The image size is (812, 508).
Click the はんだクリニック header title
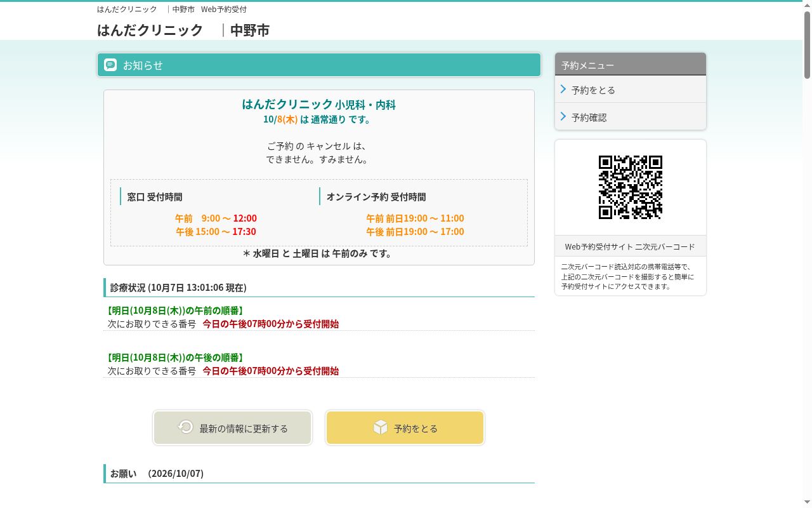pos(150,30)
